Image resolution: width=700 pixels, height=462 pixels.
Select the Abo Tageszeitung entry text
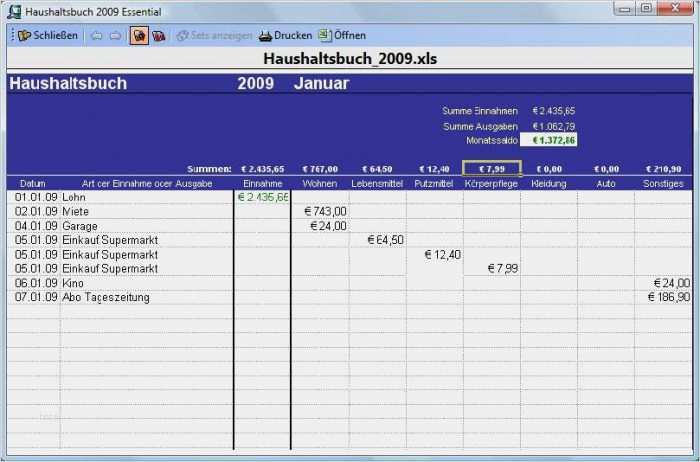tap(106, 298)
